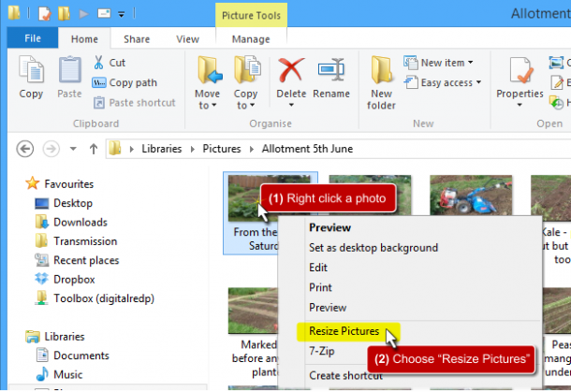Screen dimensions: 571x392
Task: Open the Move to folder icon
Action: click(x=210, y=69)
